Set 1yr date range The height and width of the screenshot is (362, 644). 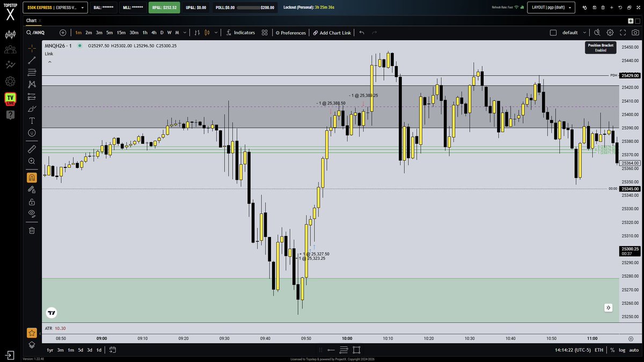(50, 350)
